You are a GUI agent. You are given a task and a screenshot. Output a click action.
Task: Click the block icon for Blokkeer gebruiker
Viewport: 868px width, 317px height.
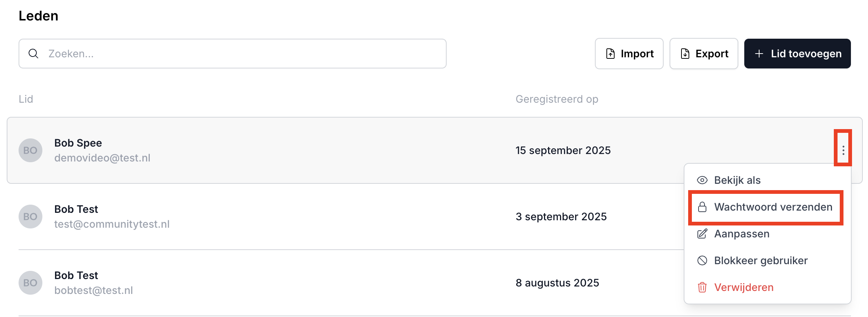702,260
